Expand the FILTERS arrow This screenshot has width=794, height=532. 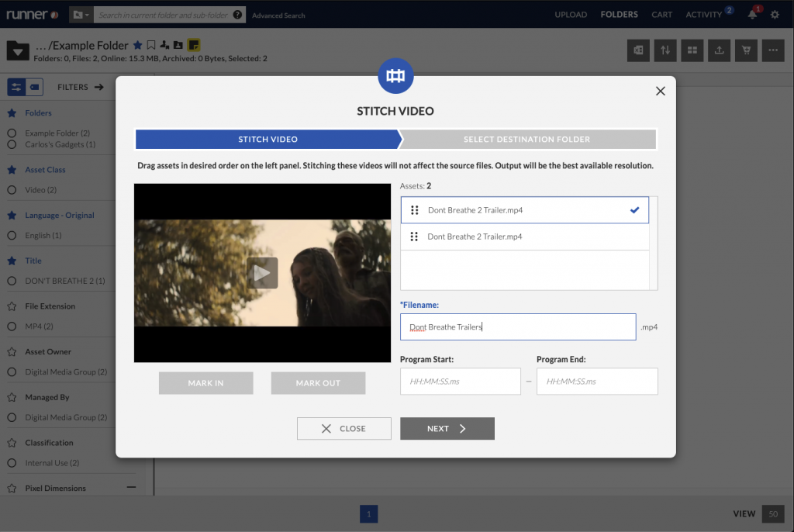pos(98,87)
